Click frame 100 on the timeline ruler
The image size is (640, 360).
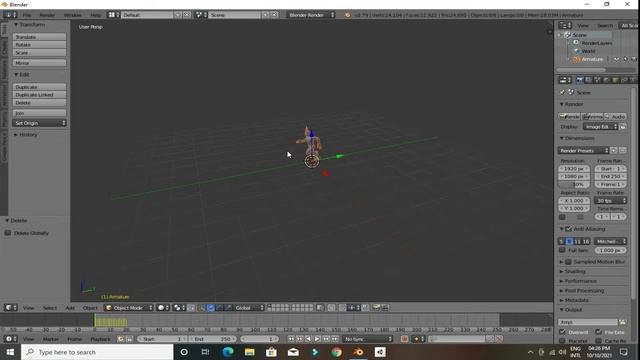(x=255, y=329)
